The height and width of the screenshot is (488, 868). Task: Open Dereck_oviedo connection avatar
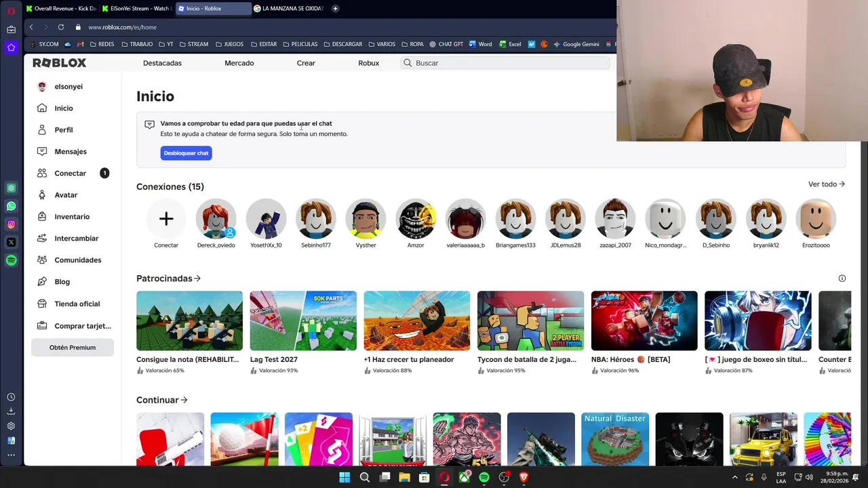[x=216, y=218]
